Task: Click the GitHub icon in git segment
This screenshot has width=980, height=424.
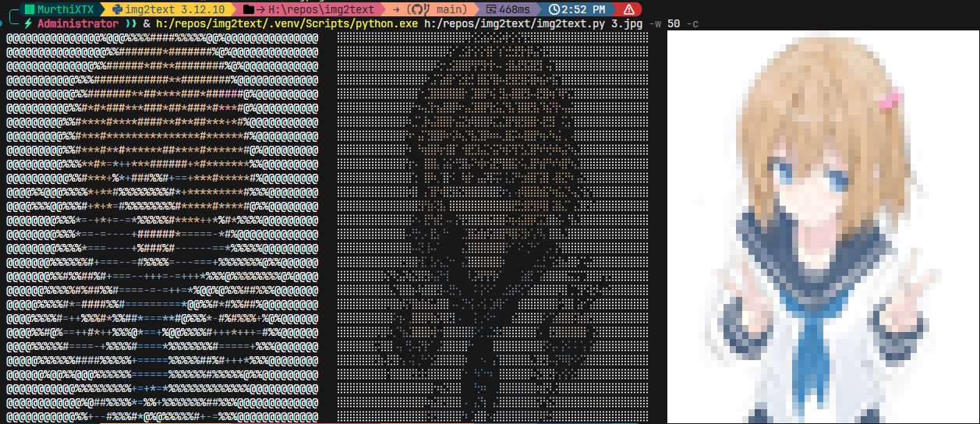Action: [x=419, y=9]
